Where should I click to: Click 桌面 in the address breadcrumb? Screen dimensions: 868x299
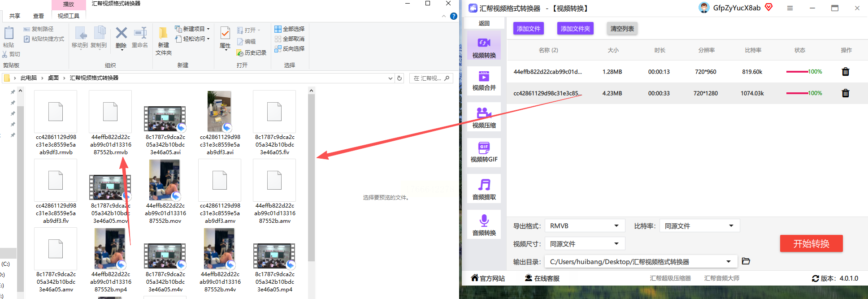click(53, 78)
